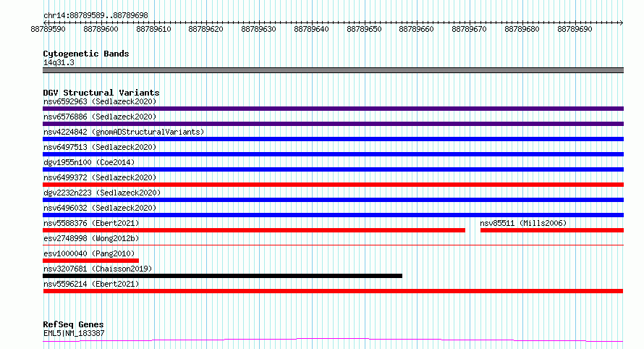644x349 pixels.
Task: Click ruler position 88789660
Action: (417, 29)
